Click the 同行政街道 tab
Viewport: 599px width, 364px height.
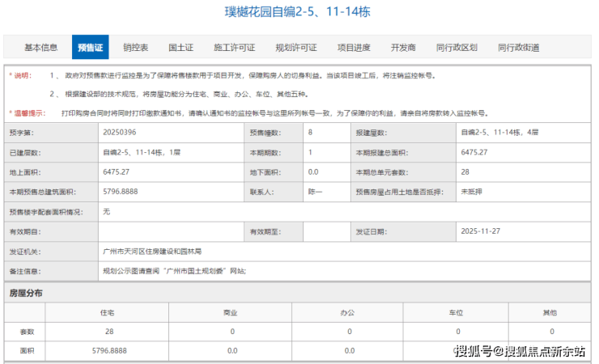pyautogui.click(x=519, y=48)
